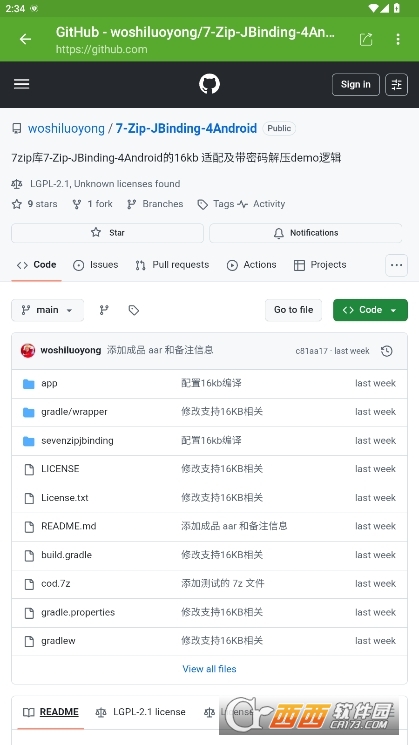Open commit message for app row
This screenshot has height=745, width=419.
[211, 383]
